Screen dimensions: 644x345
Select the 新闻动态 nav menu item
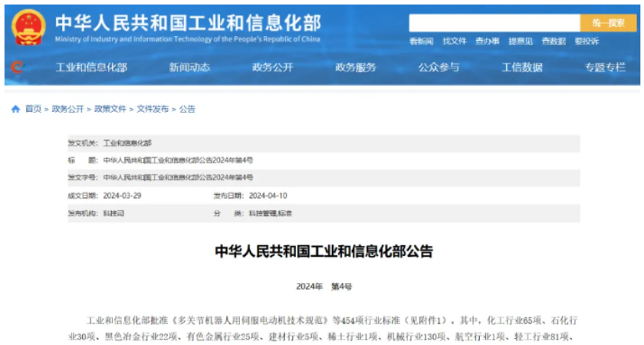(x=189, y=67)
